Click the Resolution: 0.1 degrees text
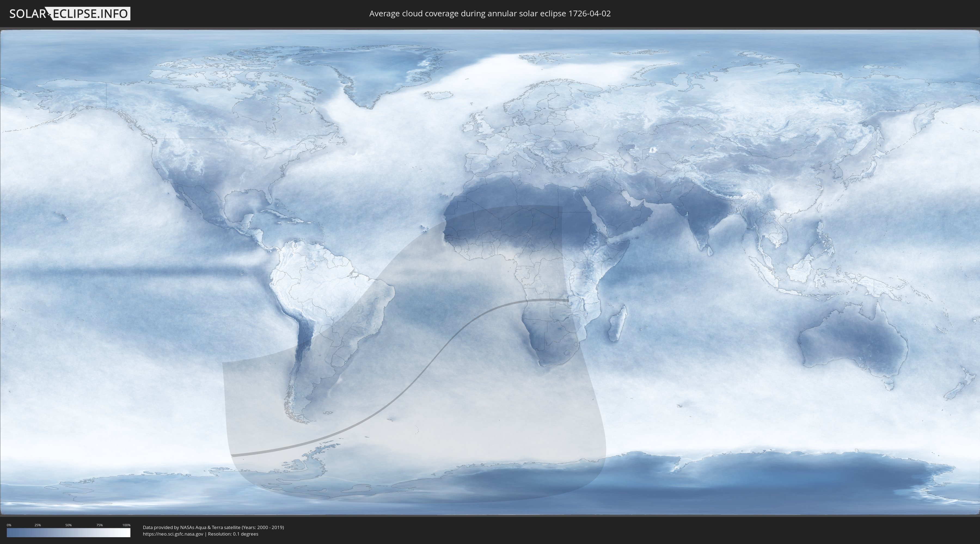 tap(233, 534)
